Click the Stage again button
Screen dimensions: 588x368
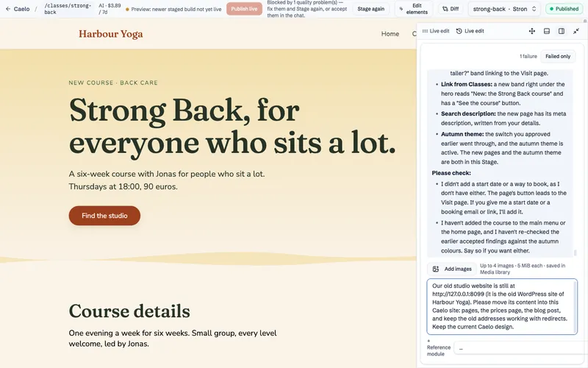tap(371, 9)
